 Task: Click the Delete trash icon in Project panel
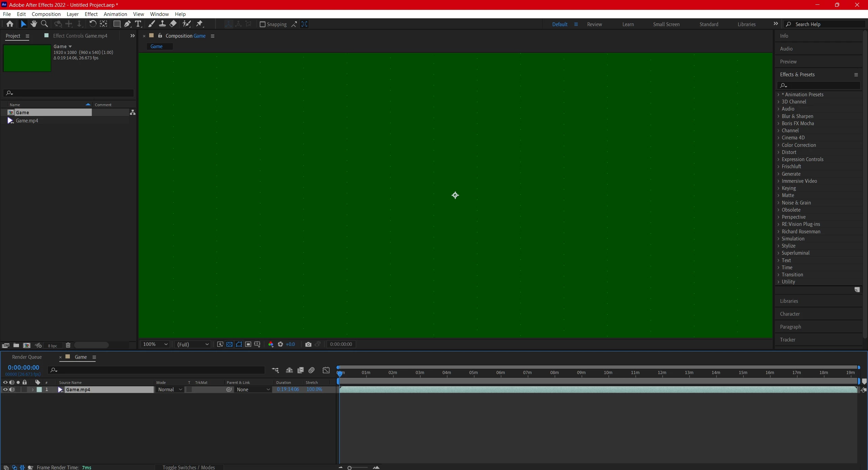tap(68, 345)
